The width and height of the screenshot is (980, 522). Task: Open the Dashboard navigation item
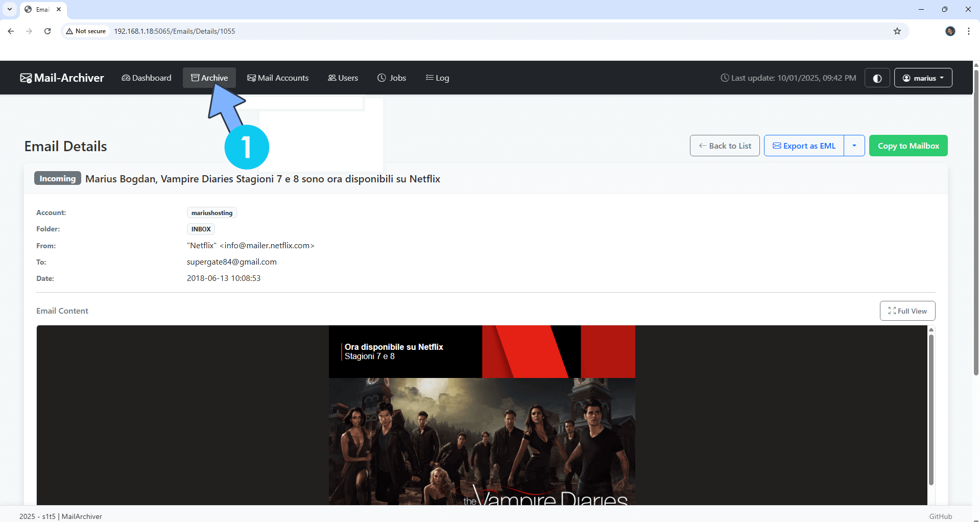tap(147, 78)
